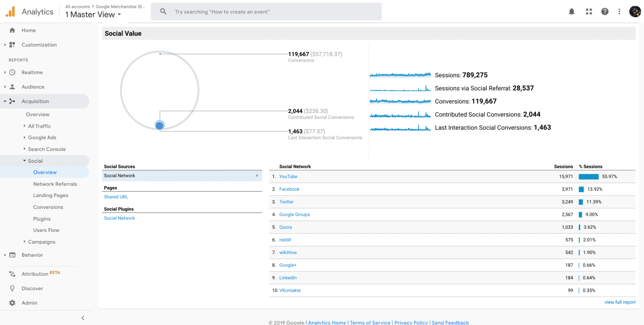Click the Sessions sparkline chart
Viewport: 644px width, 325px height.
(x=400, y=75)
